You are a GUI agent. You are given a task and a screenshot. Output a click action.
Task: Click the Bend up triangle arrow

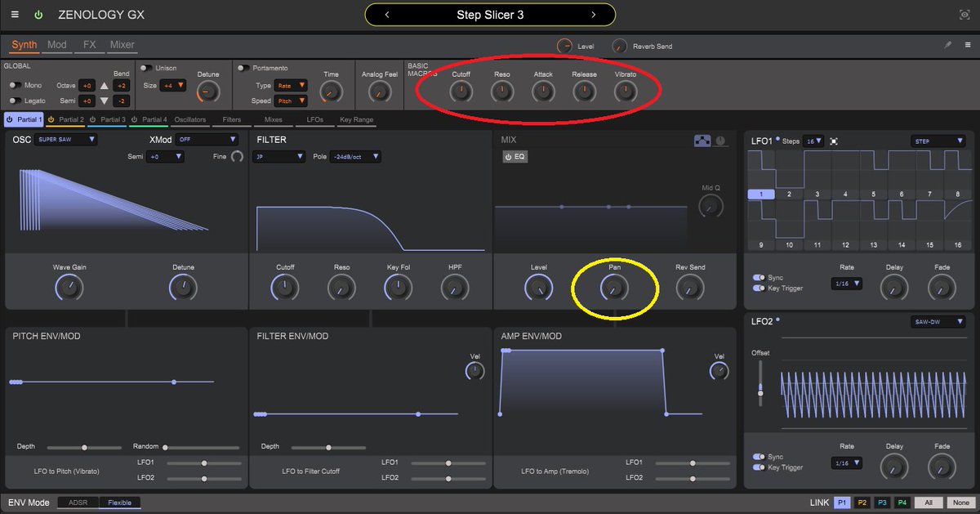pyautogui.click(x=104, y=85)
